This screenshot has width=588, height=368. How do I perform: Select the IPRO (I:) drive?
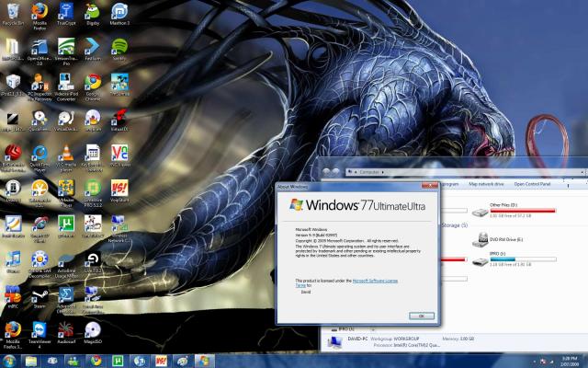[514, 259]
